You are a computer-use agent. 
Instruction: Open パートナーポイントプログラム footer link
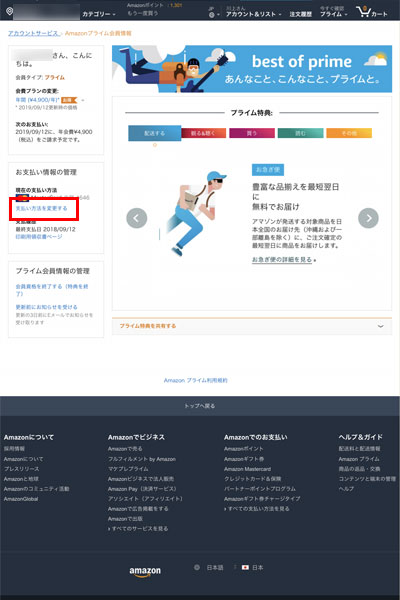[x=260, y=489]
